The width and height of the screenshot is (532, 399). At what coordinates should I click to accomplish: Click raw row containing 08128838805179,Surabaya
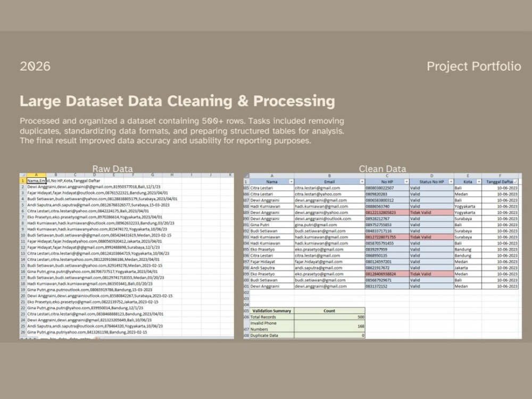pos(102,199)
